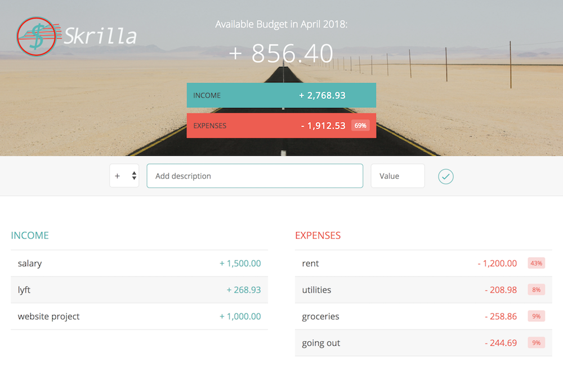
Task: Click the - 208.98 utilities amount
Action: tap(501, 290)
